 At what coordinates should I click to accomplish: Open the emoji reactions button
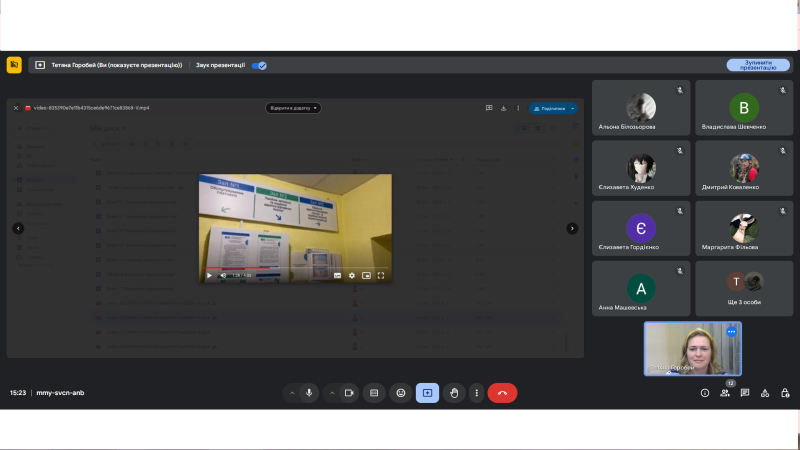point(401,393)
